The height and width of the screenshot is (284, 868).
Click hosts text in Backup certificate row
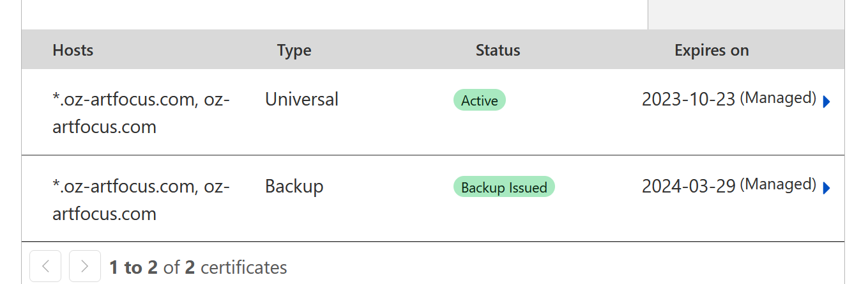(141, 200)
